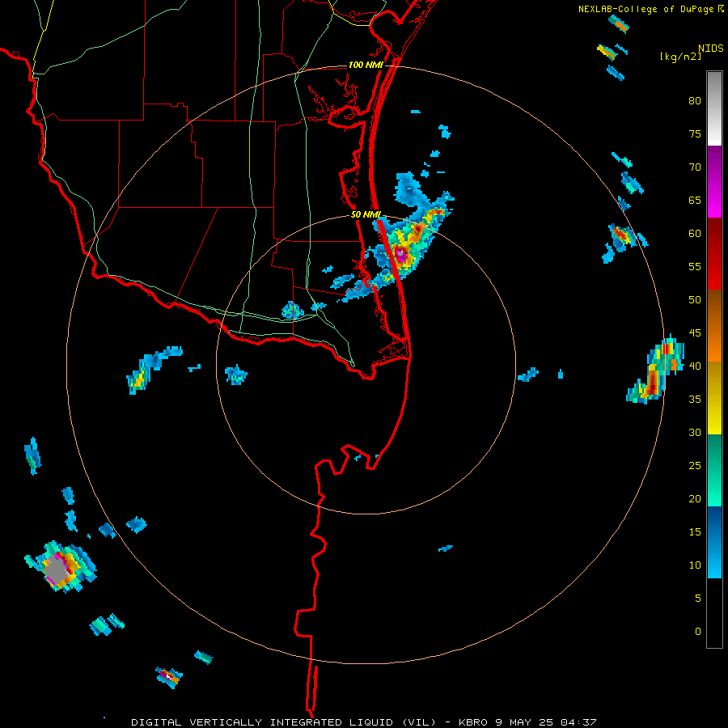Click the 45 value on the scale
The height and width of the screenshot is (728, 728).
[x=695, y=333]
